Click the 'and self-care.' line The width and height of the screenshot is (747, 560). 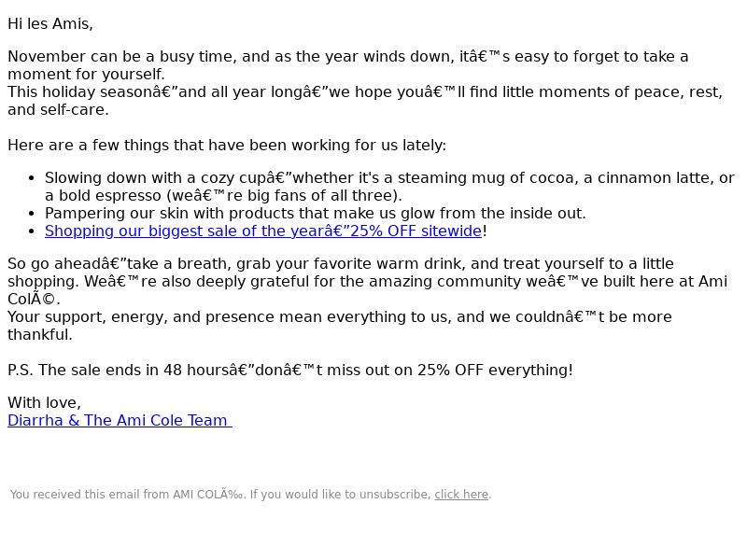[58, 109]
